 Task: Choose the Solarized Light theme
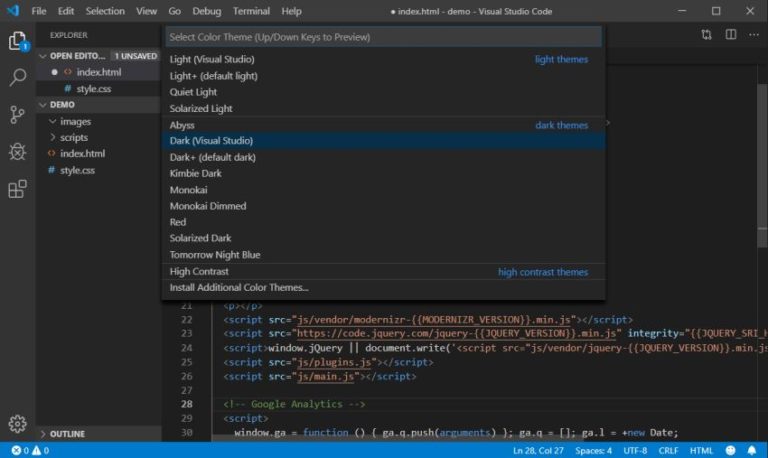[384, 108]
